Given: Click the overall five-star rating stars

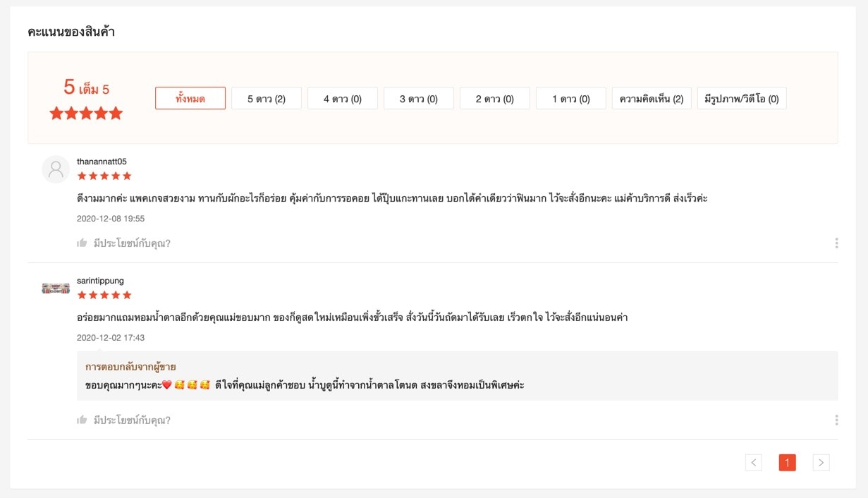Looking at the screenshot, I should [x=86, y=114].
